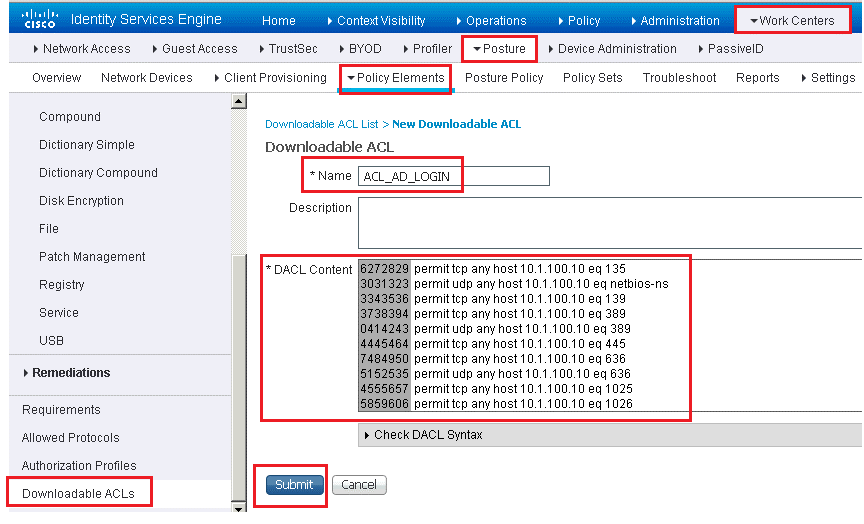Click the ACL Name input field
The image size is (864, 524).
coord(453,176)
